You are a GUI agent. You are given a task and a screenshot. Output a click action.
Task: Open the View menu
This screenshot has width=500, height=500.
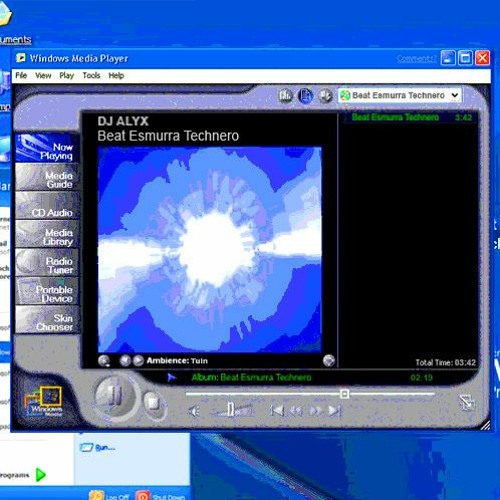(43, 75)
